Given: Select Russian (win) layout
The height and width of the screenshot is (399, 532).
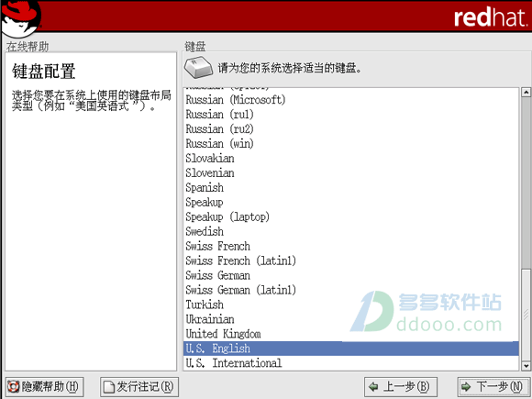Looking at the screenshot, I should pos(350,143).
